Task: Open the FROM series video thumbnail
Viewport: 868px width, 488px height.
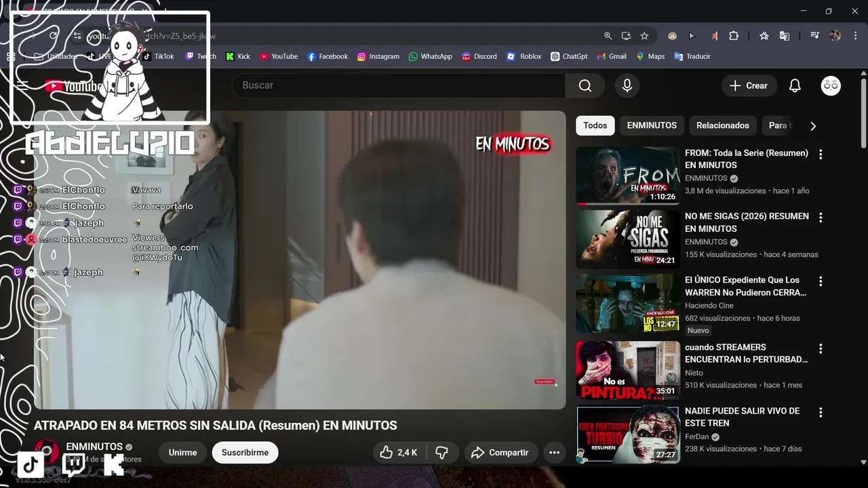Action: (628, 176)
